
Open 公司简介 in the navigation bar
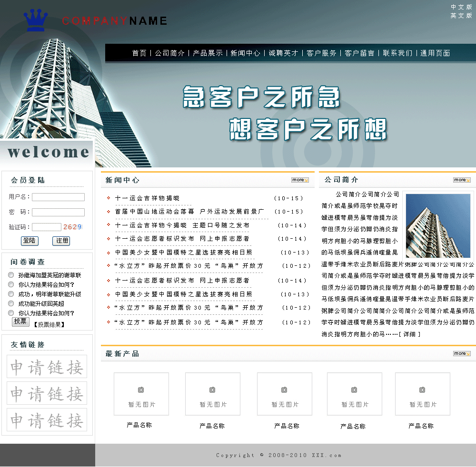pyautogui.click(x=169, y=53)
